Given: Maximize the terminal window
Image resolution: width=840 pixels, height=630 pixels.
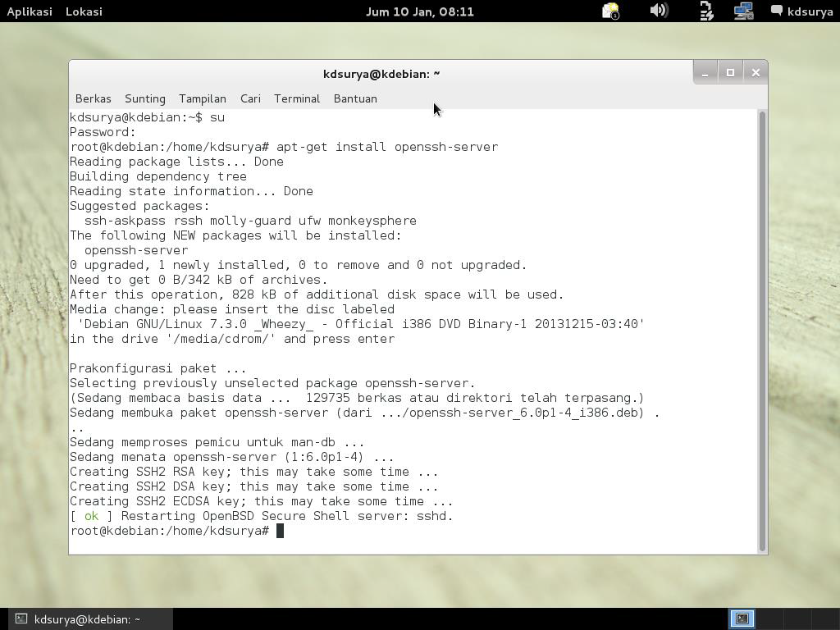Looking at the screenshot, I should point(730,73).
